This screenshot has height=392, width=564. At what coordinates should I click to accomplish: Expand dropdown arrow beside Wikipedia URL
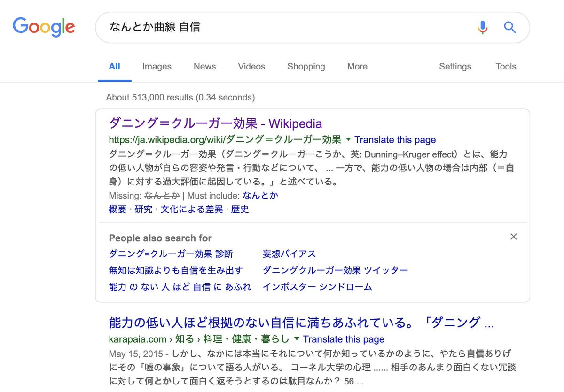click(348, 139)
